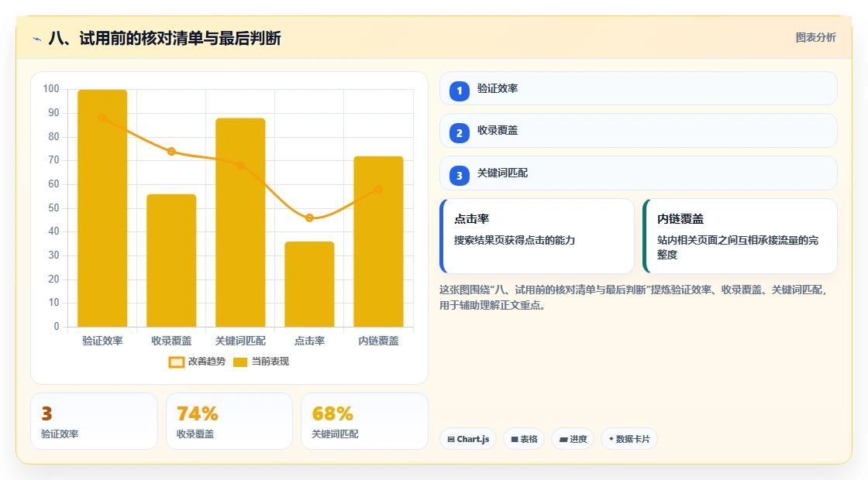The image size is (868, 480).
Task: Click the 改善趋势 legend label
Action: [x=206, y=362]
